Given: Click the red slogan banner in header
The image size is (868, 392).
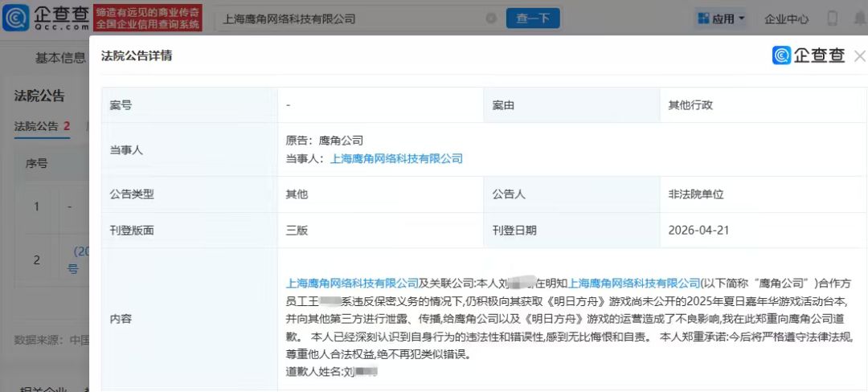Looking at the screenshot, I should (x=148, y=18).
